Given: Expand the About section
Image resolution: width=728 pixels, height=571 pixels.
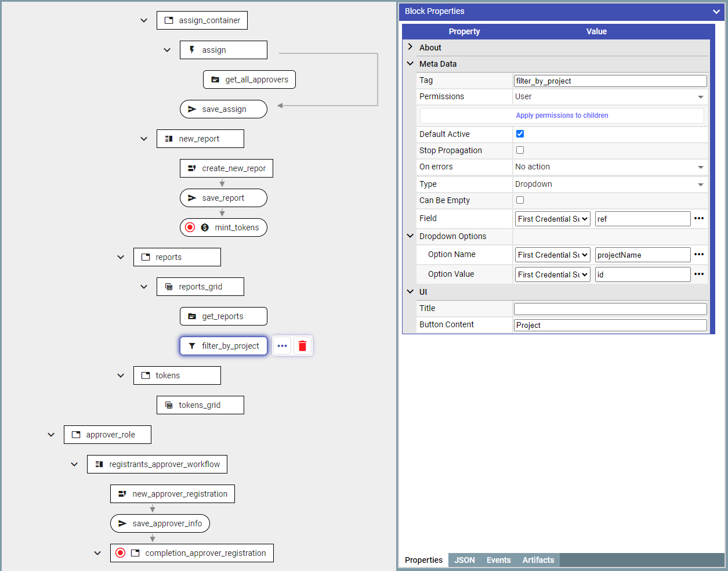Looking at the screenshot, I should tap(410, 48).
